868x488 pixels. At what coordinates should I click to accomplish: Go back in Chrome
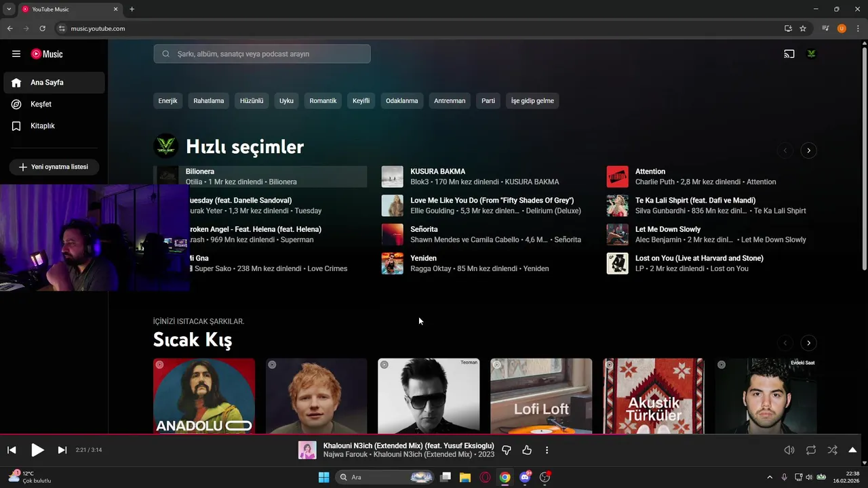[9, 28]
